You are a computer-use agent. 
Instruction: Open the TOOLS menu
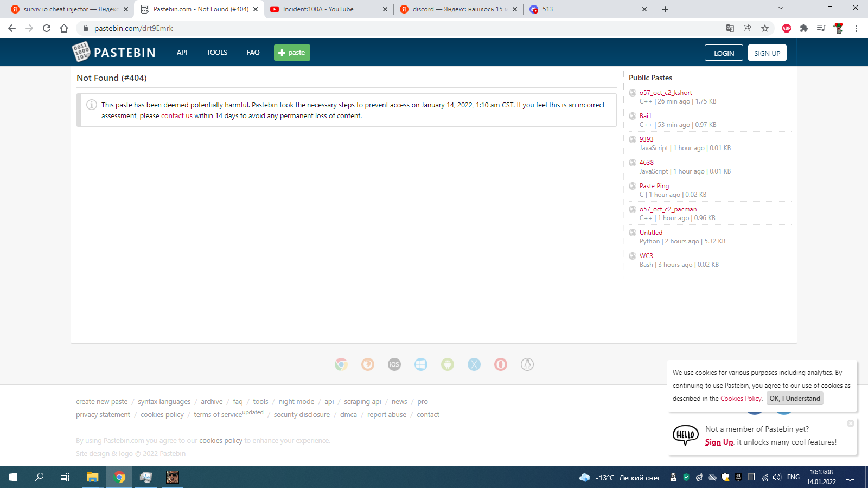pos(216,52)
